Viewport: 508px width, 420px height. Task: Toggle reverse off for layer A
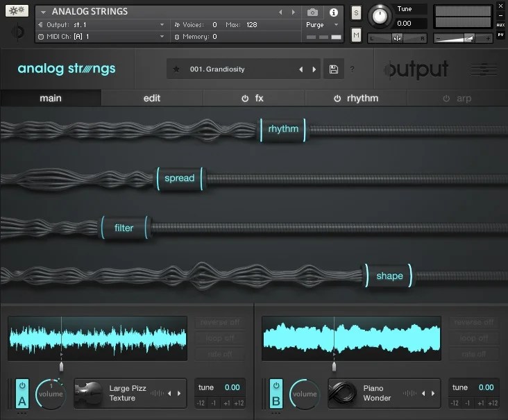[x=220, y=322]
